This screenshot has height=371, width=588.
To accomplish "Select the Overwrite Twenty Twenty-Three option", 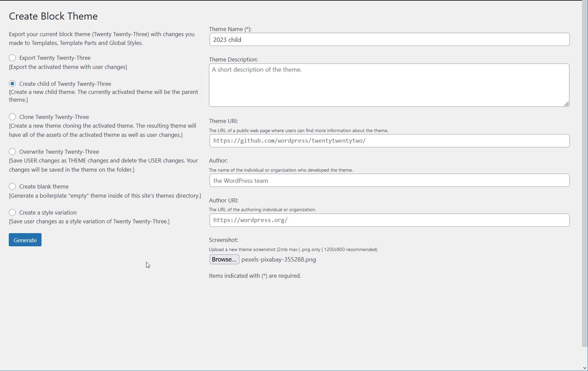I will pyautogui.click(x=12, y=152).
